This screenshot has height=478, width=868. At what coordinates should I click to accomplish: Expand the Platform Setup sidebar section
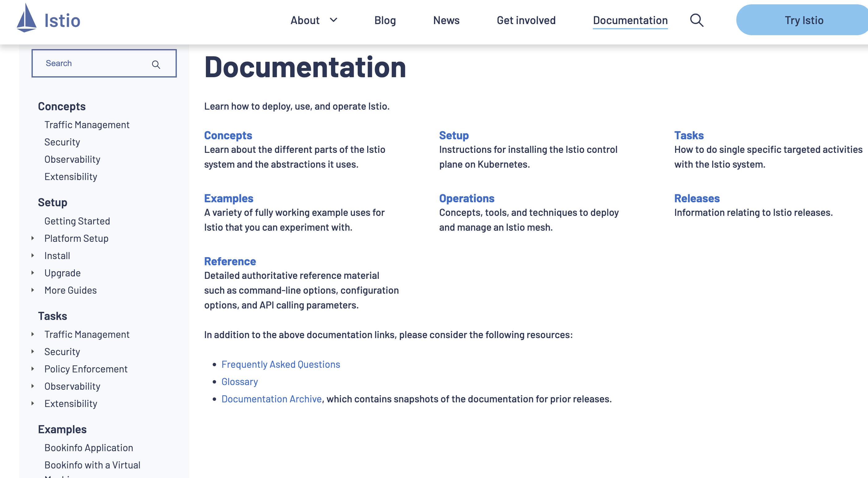pyautogui.click(x=33, y=238)
